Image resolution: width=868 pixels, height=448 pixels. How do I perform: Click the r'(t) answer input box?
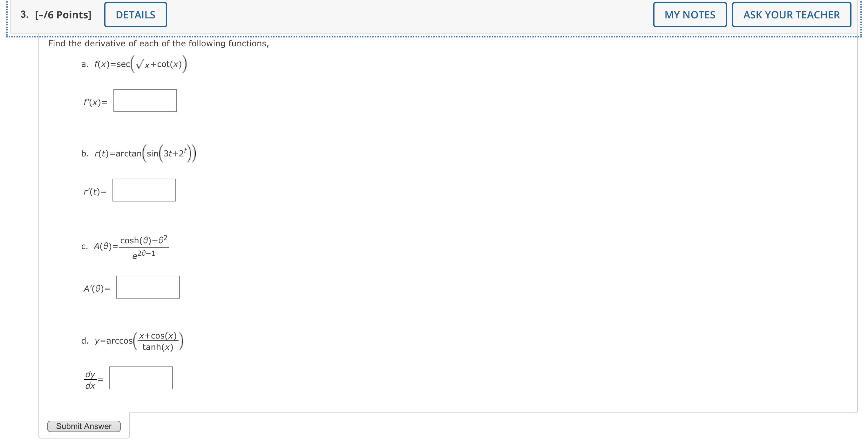coord(144,190)
